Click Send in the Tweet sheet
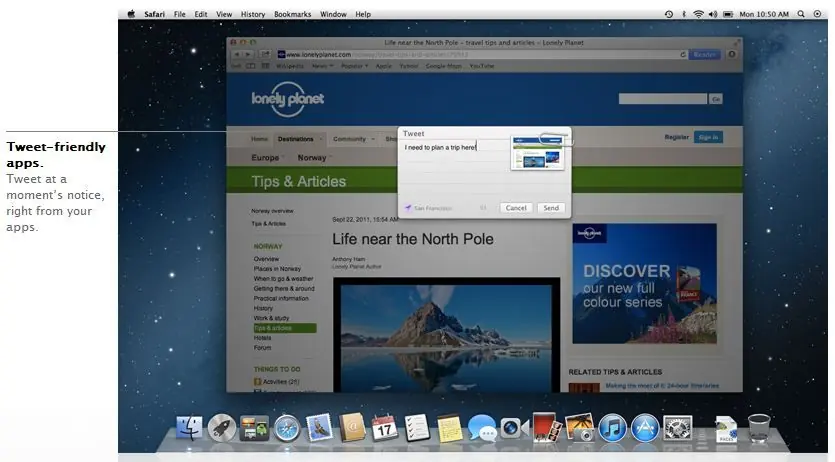Image resolution: width=835 pixels, height=462 pixels. point(551,208)
